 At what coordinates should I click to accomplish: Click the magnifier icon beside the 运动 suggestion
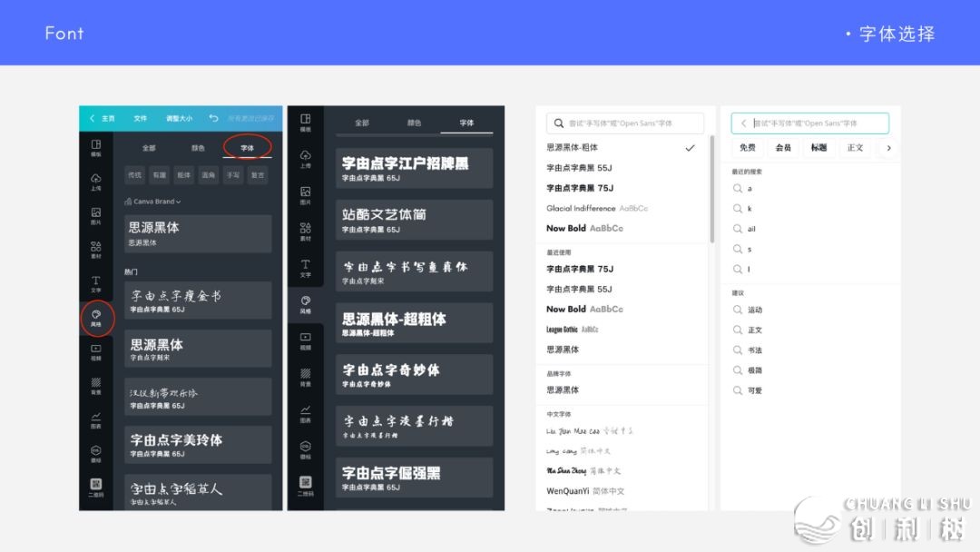pos(738,310)
